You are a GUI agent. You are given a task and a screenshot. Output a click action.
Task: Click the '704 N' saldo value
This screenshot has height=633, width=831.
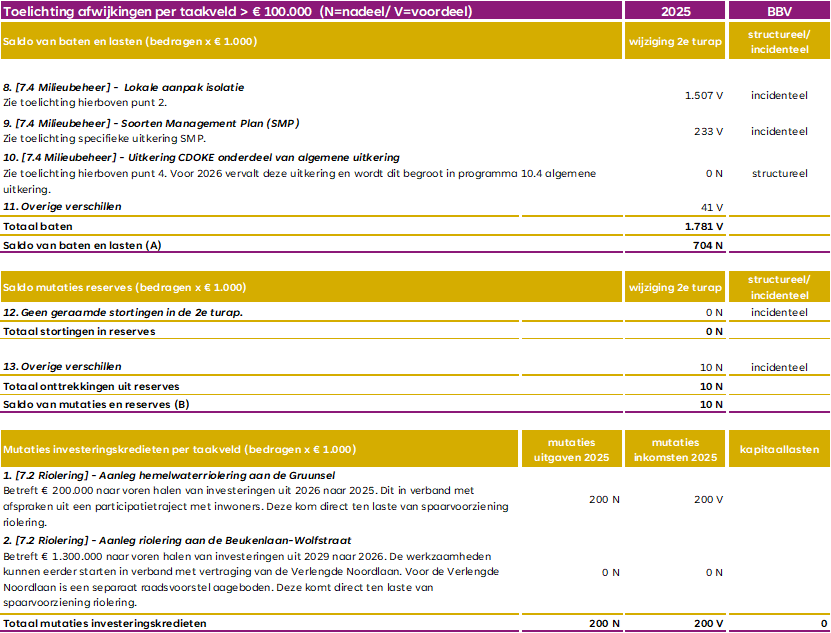click(x=707, y=245)
